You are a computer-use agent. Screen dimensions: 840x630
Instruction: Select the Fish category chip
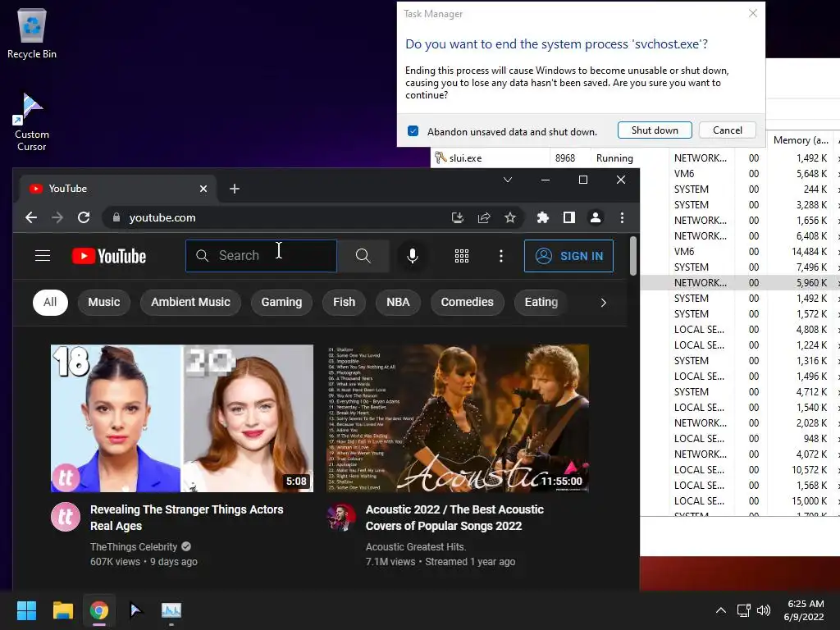344,302
